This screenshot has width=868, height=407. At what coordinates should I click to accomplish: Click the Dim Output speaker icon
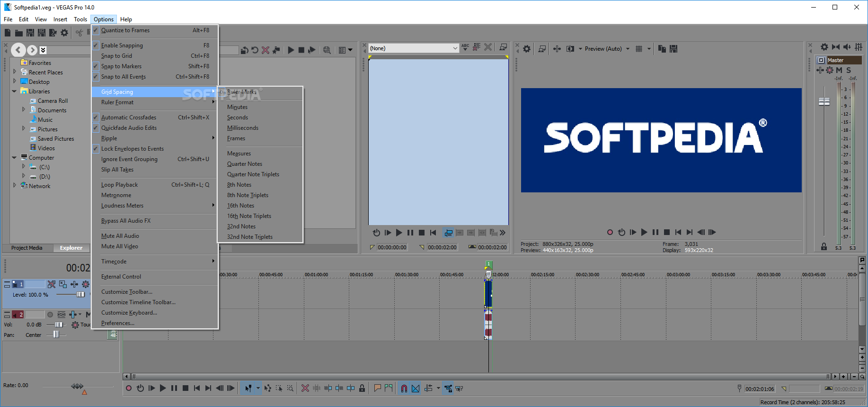(847, 46)
